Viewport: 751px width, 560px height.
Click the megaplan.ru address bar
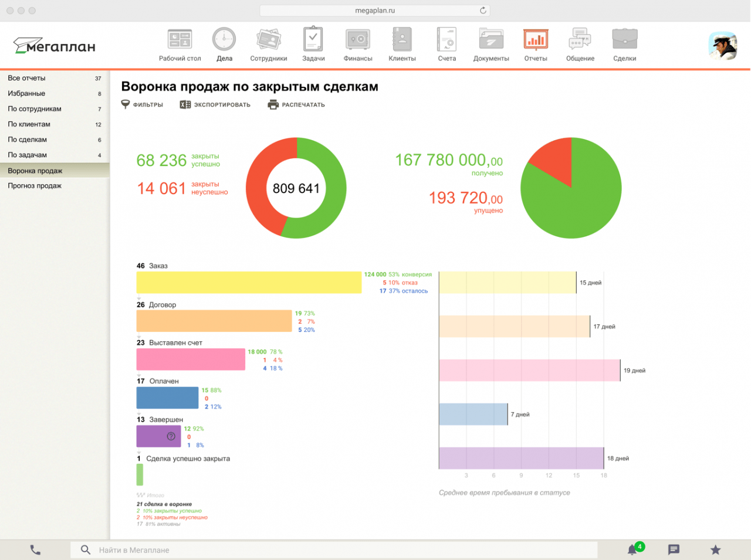(375, 11)
